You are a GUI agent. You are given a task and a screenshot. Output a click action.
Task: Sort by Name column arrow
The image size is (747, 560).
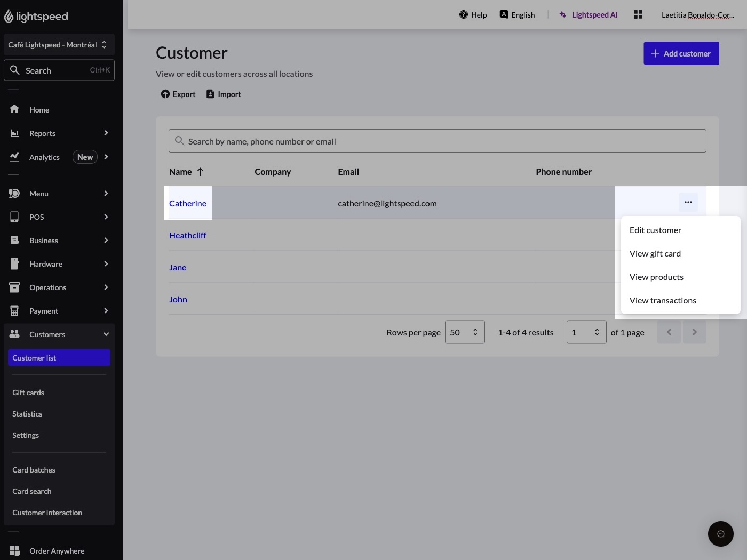201,172
